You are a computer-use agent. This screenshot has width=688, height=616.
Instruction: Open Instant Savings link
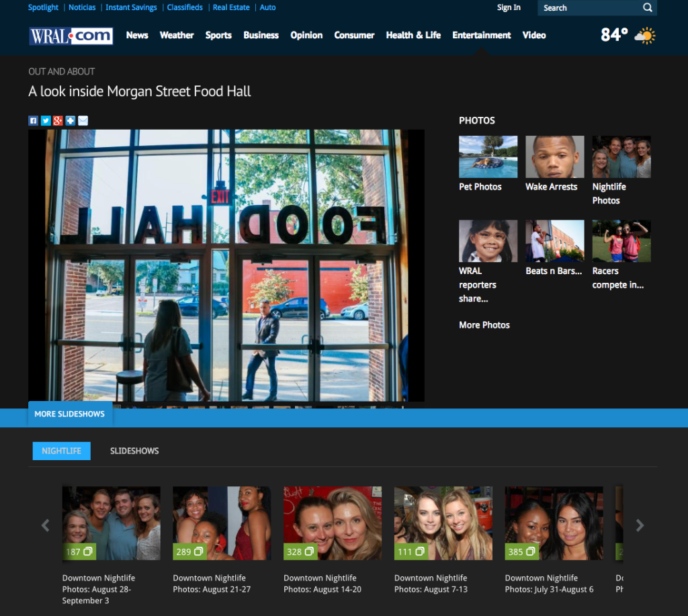(131, 7)
